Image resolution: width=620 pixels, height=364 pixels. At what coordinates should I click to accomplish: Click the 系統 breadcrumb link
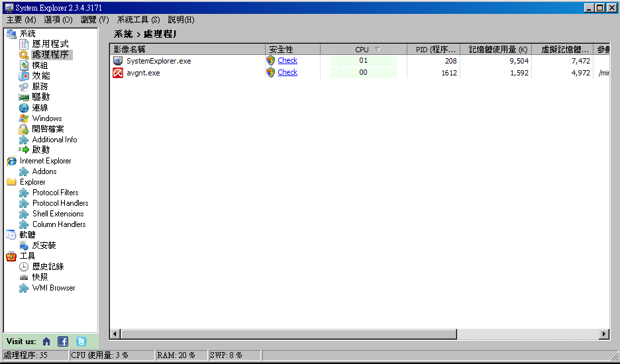(123, 34)
